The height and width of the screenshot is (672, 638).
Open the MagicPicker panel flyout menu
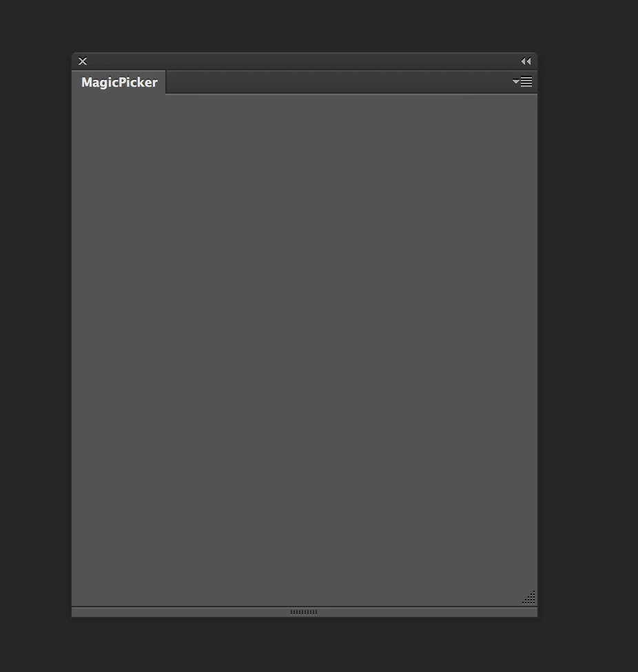click(522, 81)
